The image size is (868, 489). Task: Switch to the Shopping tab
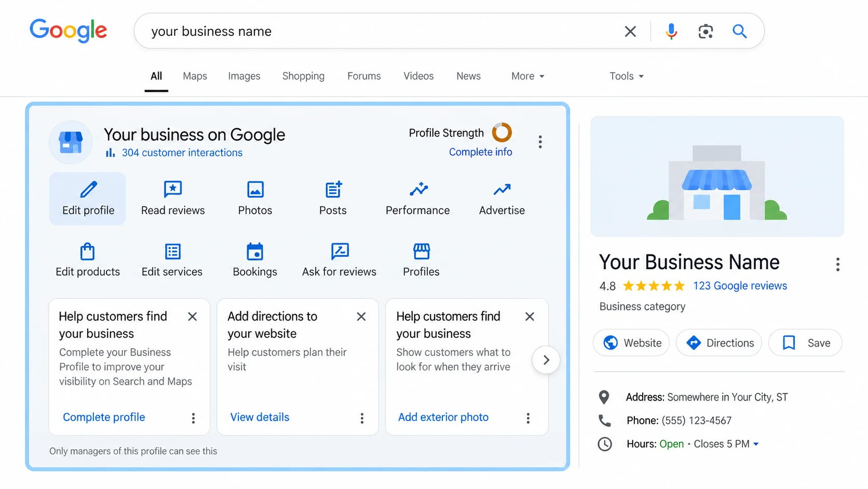click(x=303, y=76)
